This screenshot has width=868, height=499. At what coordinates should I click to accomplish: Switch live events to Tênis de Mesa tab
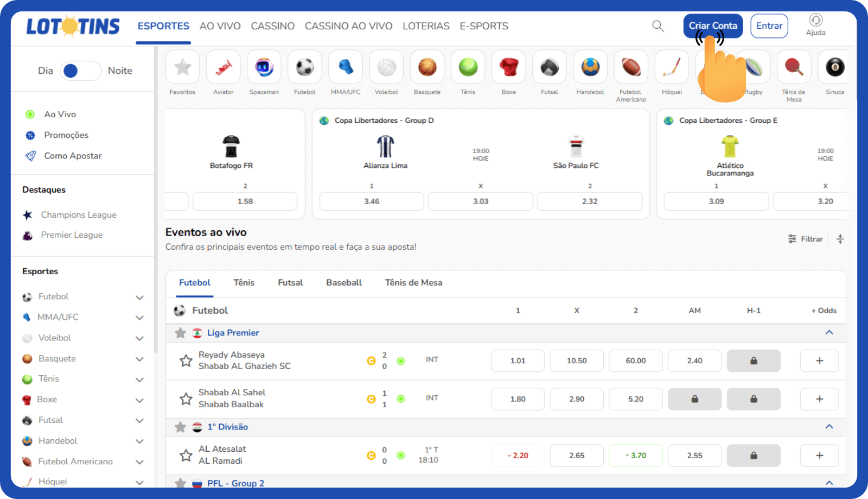pos(413,282)
